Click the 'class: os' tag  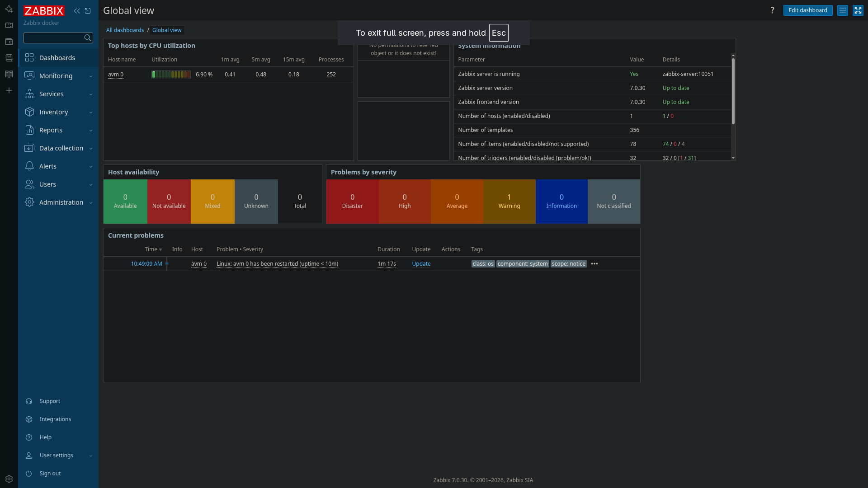(483, 264)
